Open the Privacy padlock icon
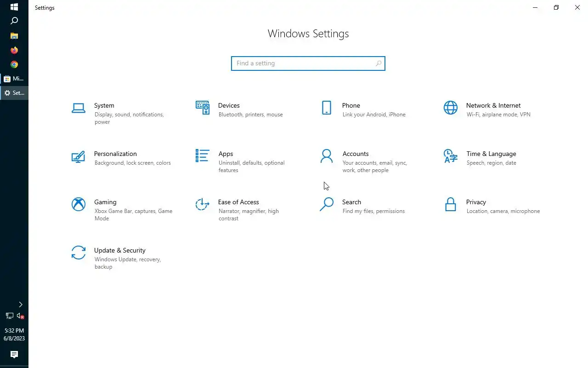 pos(451,204)
